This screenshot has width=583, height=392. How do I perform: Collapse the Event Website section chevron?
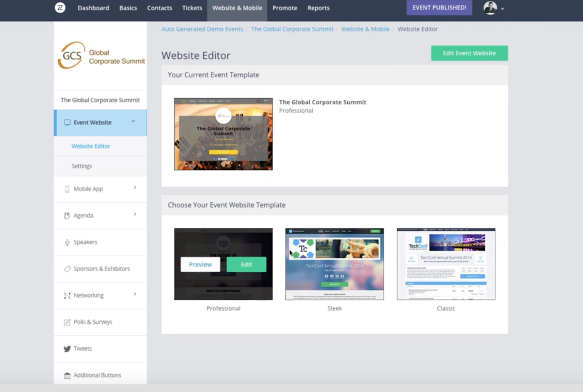coord(133,121)
